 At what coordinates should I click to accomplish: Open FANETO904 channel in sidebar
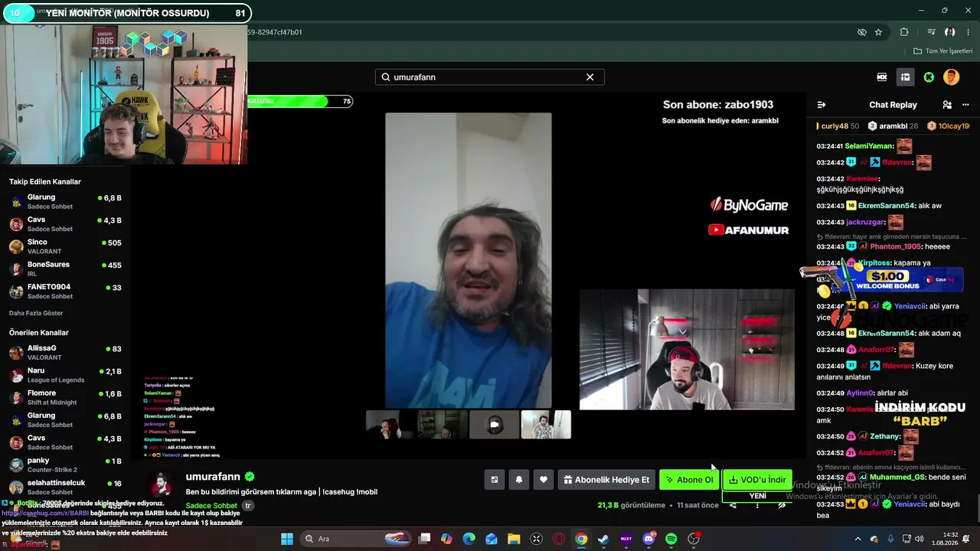tap(66, 291)
